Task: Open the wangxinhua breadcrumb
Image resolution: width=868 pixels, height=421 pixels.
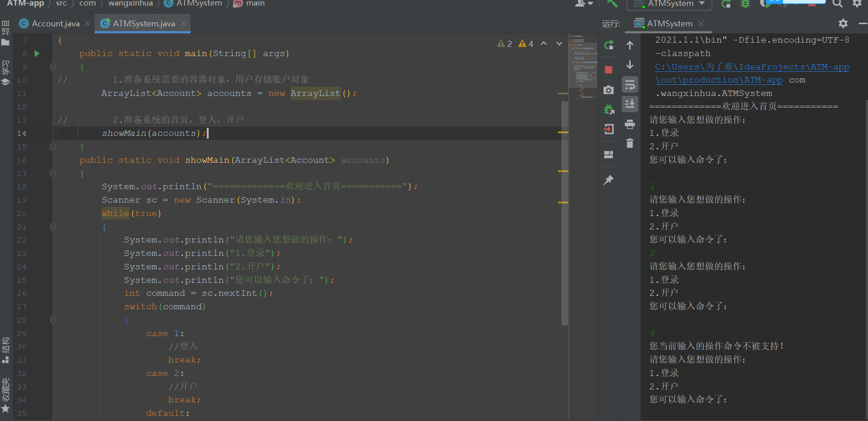Action: pyautogui.click(x=131, y=3)
